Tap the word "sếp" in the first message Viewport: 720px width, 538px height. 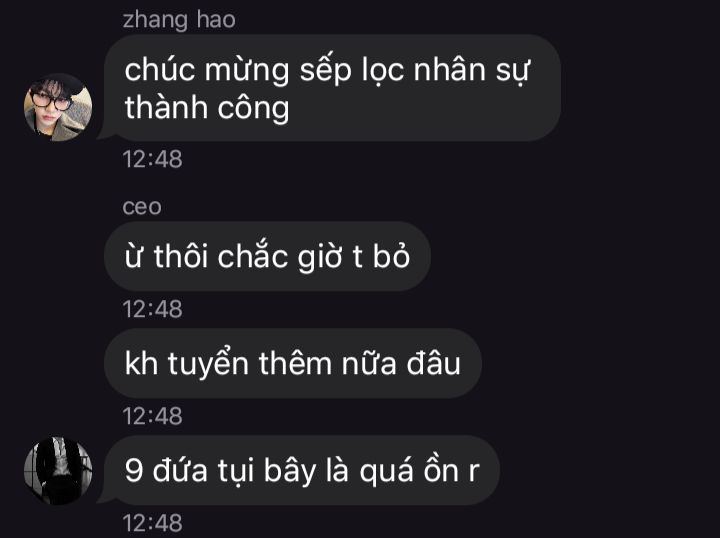[326, 71]
